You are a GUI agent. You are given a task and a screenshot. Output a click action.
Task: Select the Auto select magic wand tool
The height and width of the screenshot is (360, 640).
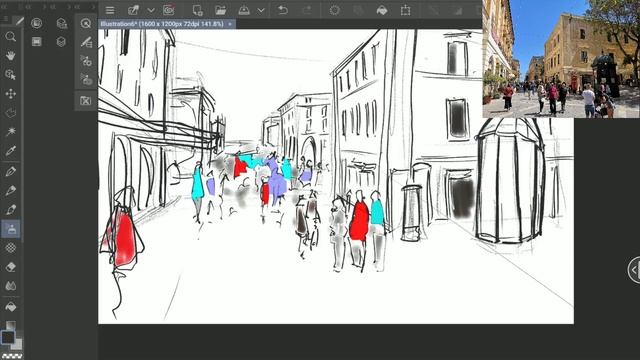tap(11, 131)
